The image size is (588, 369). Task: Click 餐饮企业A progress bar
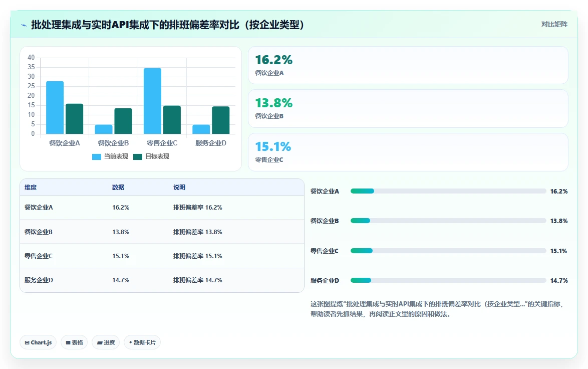(448, 191)
